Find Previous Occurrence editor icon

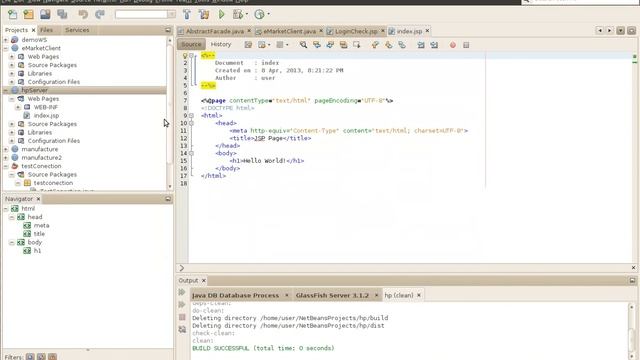tap(317, 45)
